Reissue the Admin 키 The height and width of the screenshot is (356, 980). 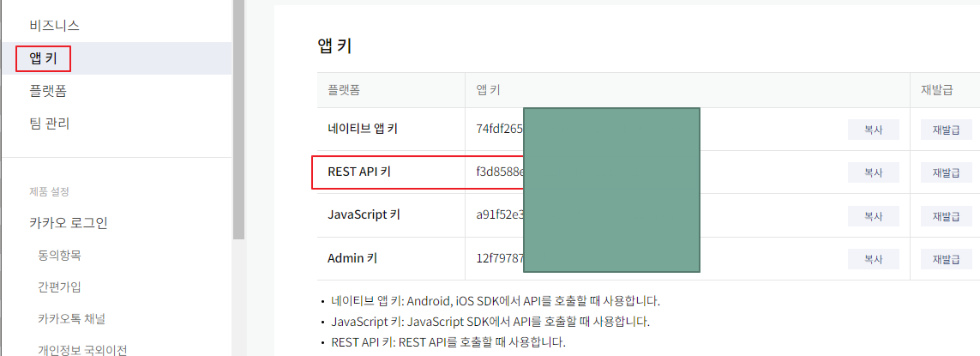point(946,258)
